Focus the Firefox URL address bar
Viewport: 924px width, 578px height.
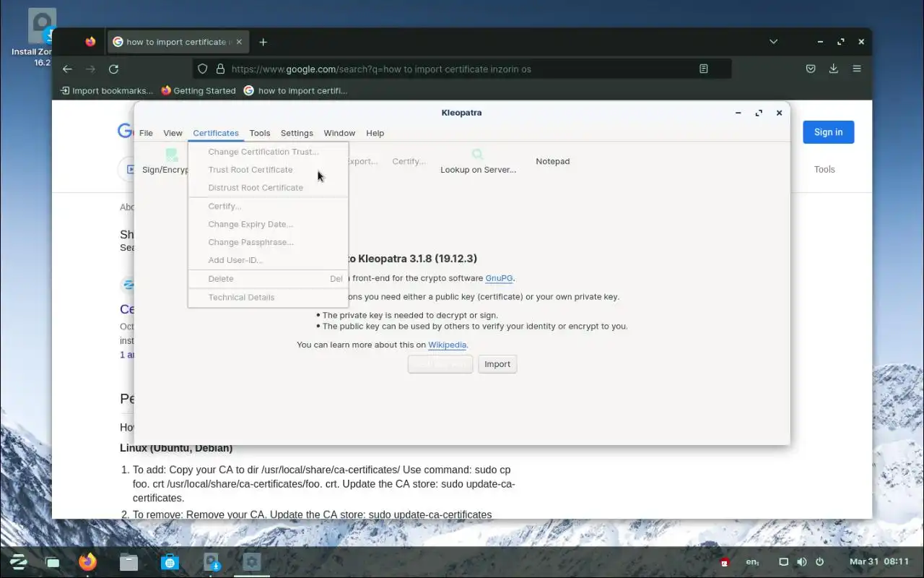(x=462, y=69)
